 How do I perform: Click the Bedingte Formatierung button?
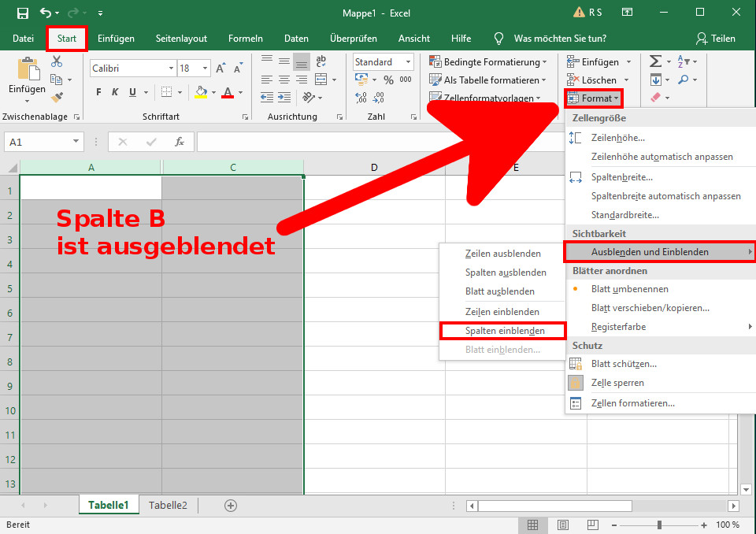[x=488, y=62]
